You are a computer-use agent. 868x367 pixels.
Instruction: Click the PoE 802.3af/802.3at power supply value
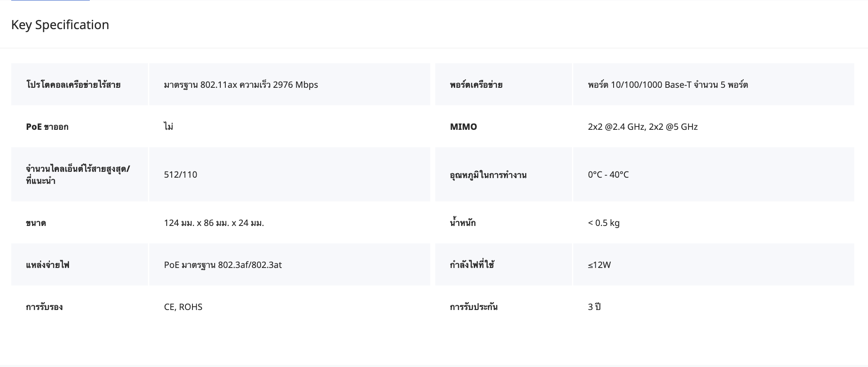[223, 265]
